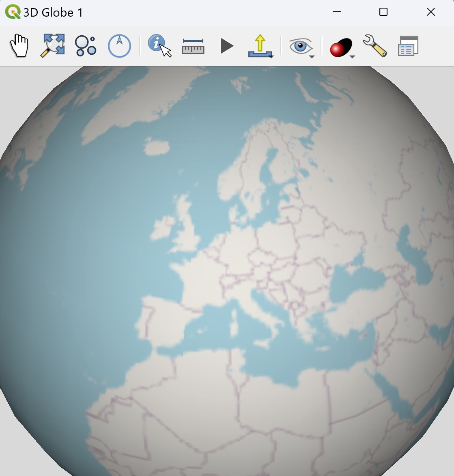Screen dimensions: 454x476
Task: Close the 3D Globe 1 window
Action: (x=430, y=12)
